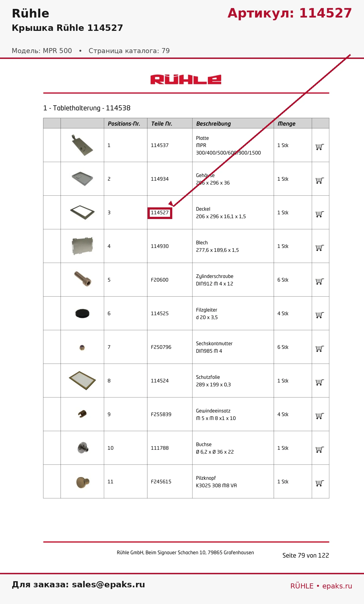Screen dimensions: 364x604
Task: Click the Крышка Rühle 114527 title
Action: coord(68,28)
